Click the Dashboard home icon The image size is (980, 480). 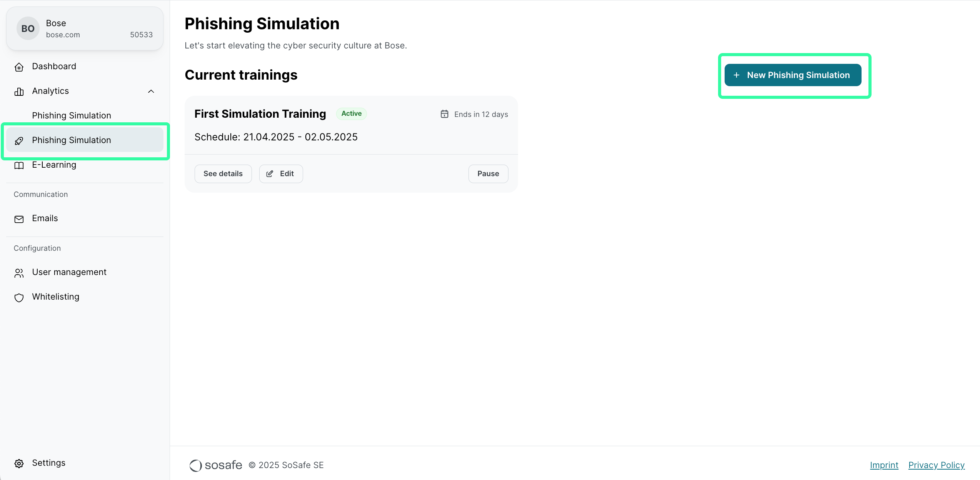pyautogui.click(x=19, y=67)
